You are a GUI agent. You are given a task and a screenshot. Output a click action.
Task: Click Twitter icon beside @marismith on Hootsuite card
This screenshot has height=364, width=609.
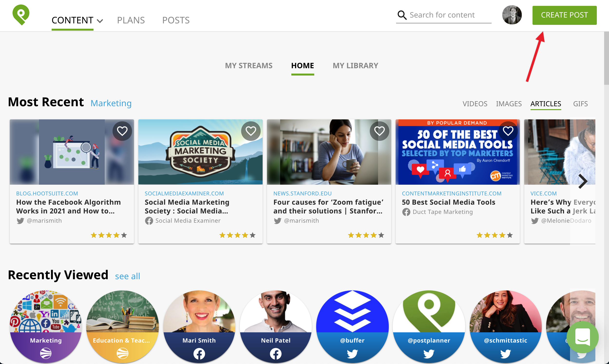coord(20,221)
